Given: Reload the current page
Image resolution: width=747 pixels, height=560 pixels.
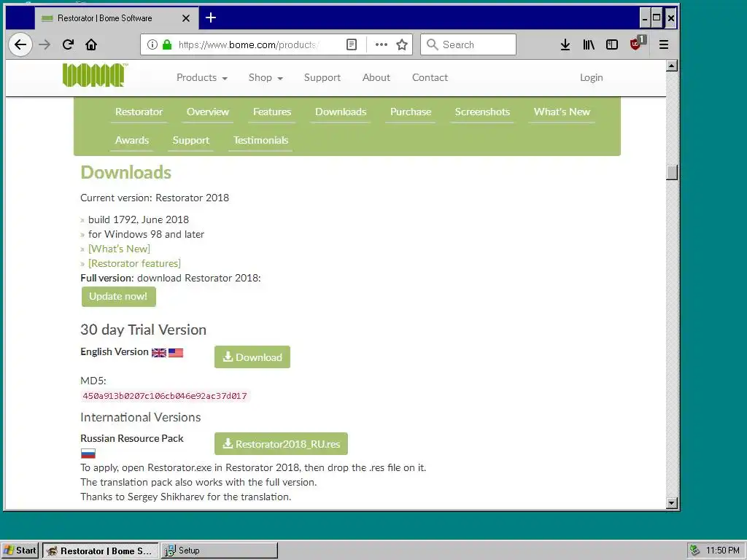Looking at the screenshot, I should click(68, 44).
